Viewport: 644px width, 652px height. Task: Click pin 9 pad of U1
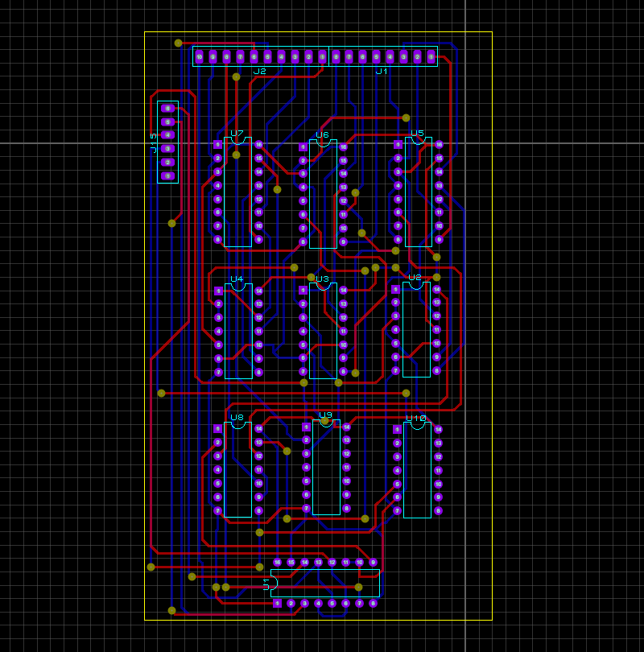373,563
